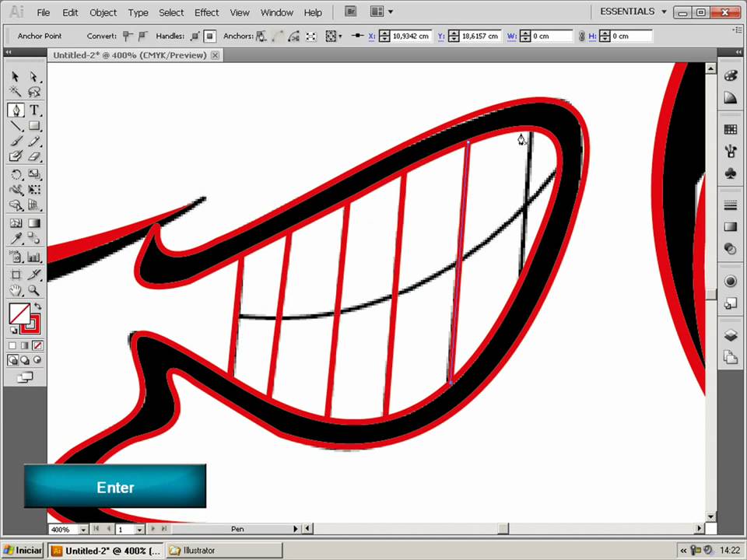Open the Object menu

coord(103,12)
